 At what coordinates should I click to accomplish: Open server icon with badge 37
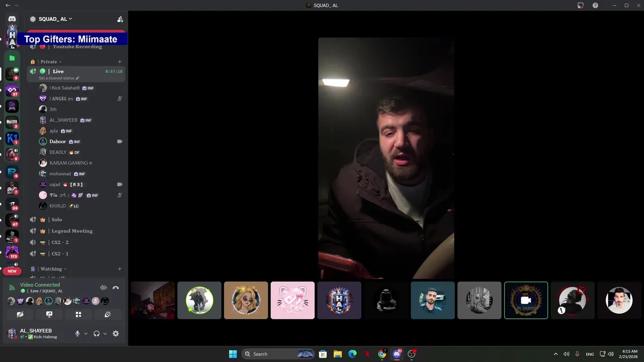[x=12, y=90]
